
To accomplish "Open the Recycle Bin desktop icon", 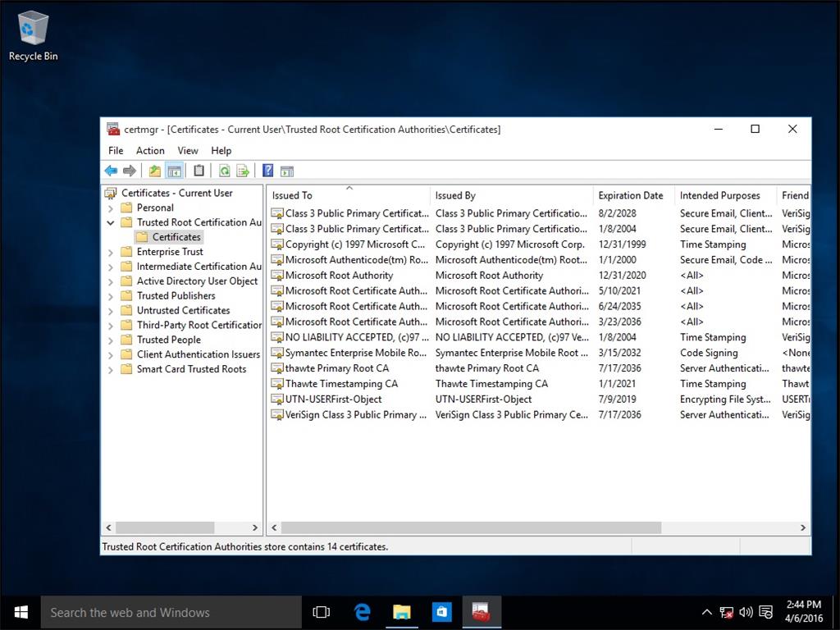I will 33,36.
